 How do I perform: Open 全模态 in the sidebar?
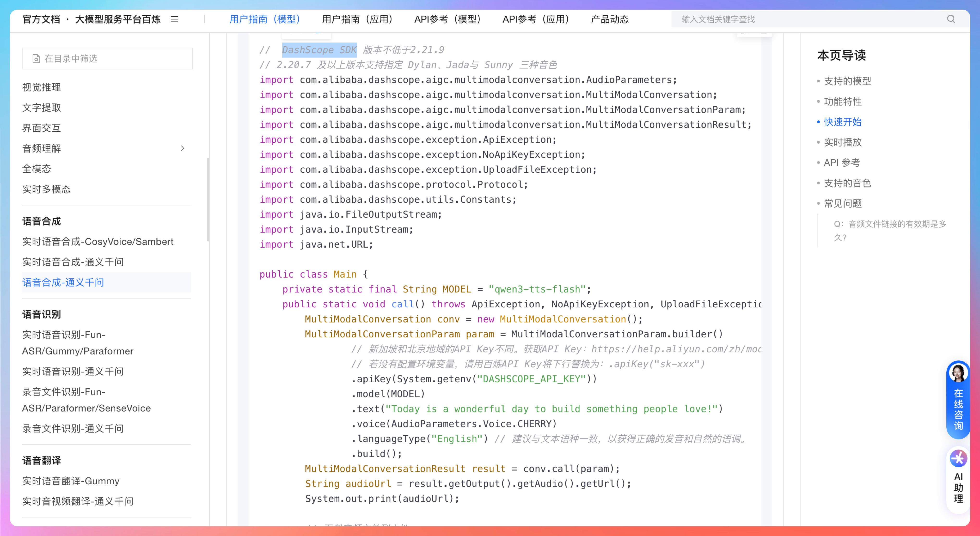click(x=37, y=169)
